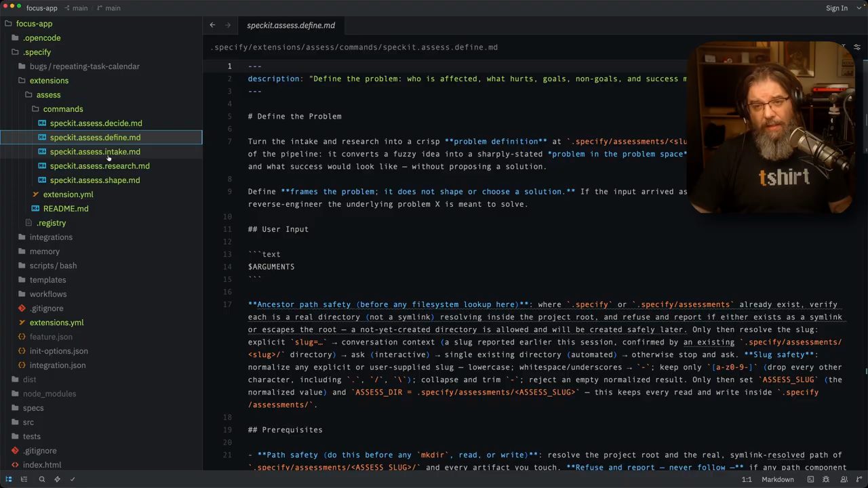868x488 pixels.
Task: Expand the templates folder
Action: click(x=41, y=280)
